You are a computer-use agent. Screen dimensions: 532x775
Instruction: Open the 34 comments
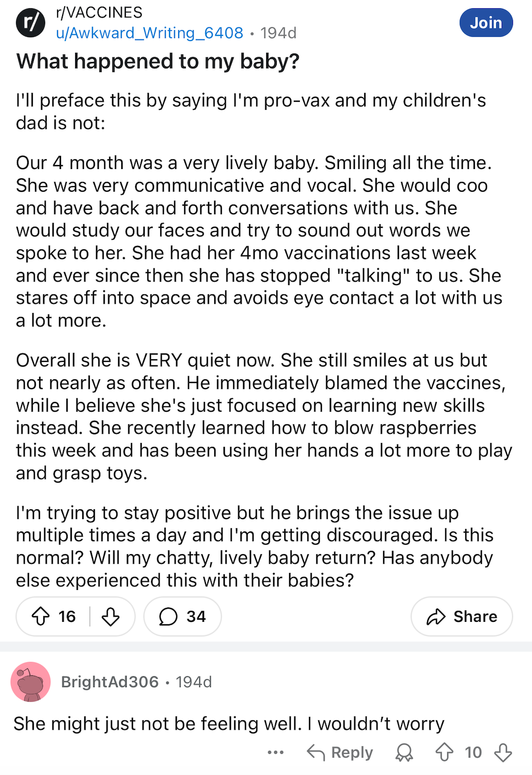tap(182, 616)
